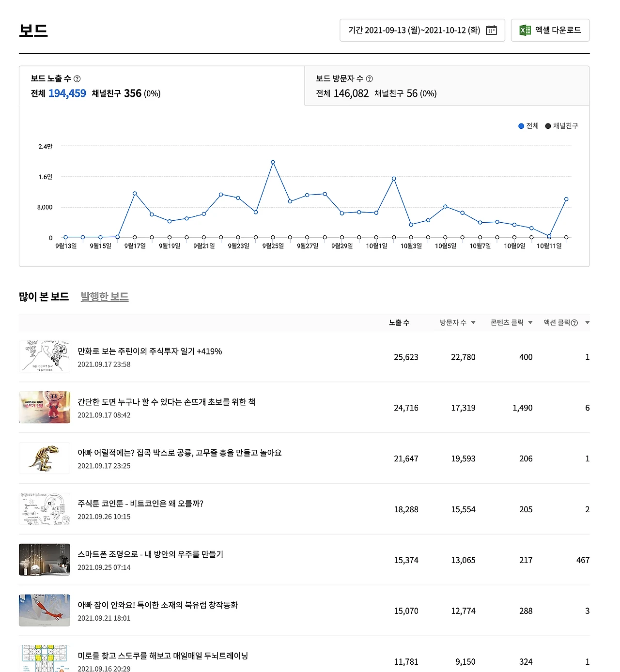This screenshot has height=672, width=620.
Task: Open the 기간 date range picker
Action: tap(422, 30)
